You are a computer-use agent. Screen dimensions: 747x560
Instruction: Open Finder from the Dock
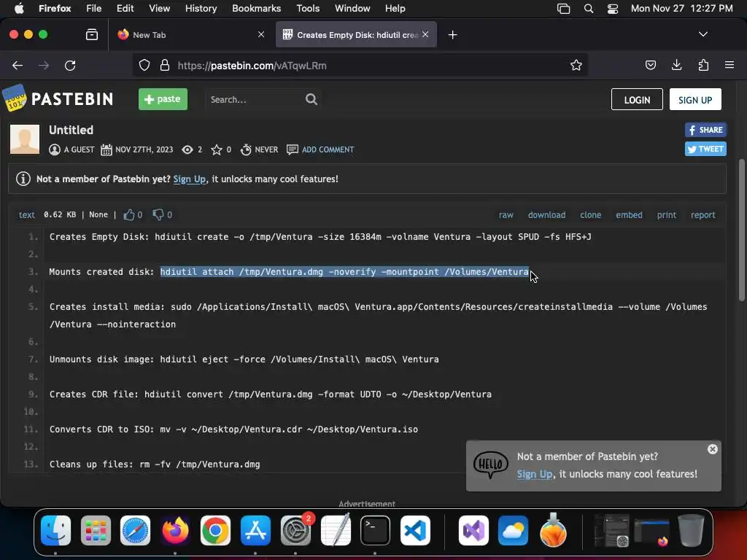click(55, 530)
